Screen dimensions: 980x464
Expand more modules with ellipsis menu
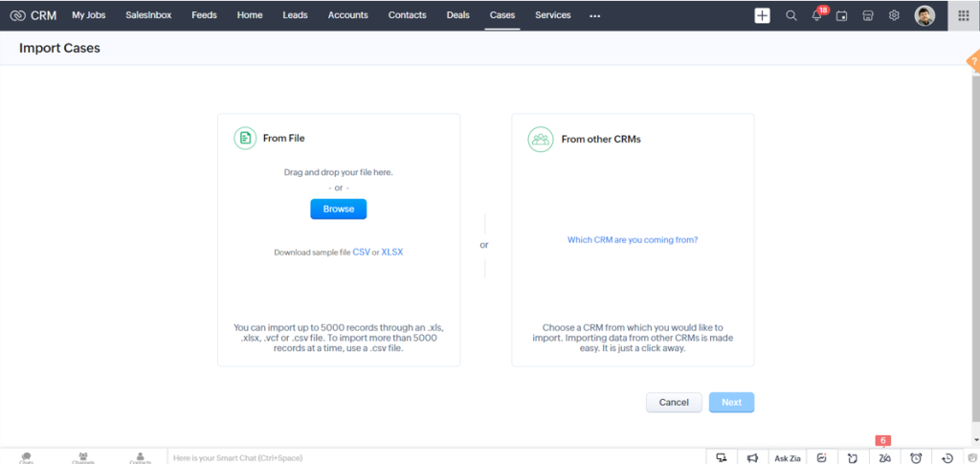[595, 16]
